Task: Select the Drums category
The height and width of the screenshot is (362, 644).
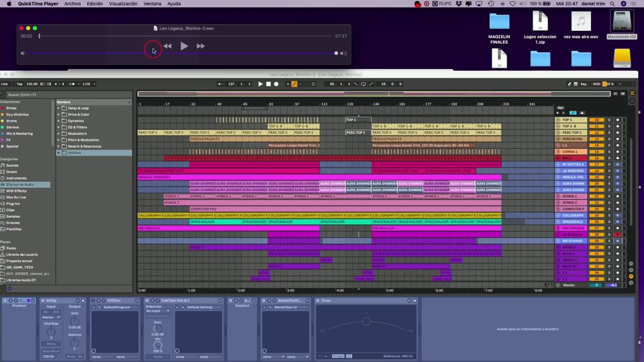Action: [x=11, y=172]
